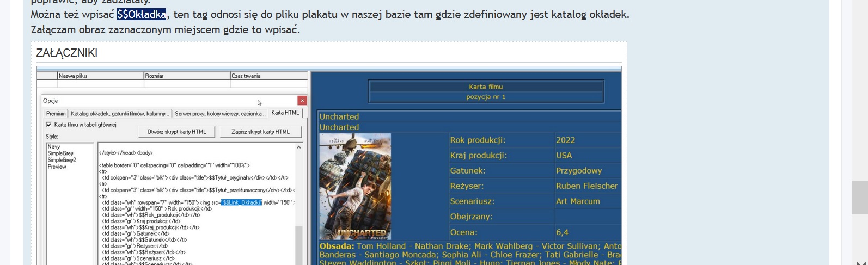Click the Scenariusz: label in film card

pos(472,201)
